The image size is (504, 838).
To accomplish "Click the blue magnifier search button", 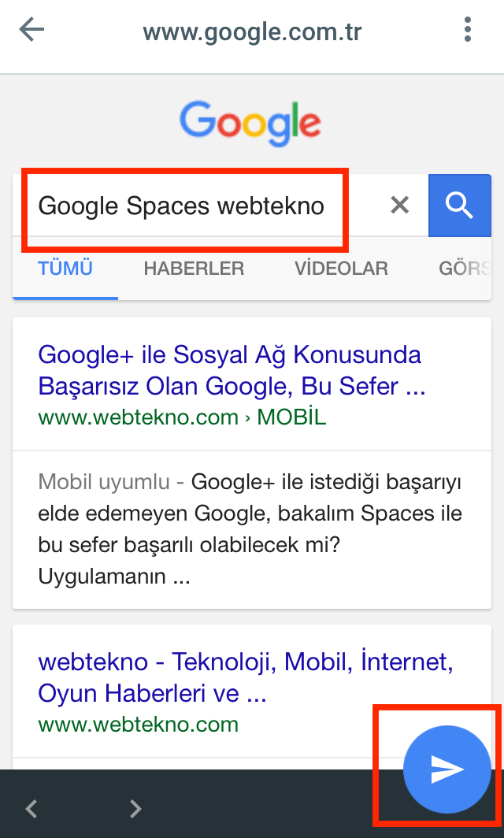I will [460, 206].
